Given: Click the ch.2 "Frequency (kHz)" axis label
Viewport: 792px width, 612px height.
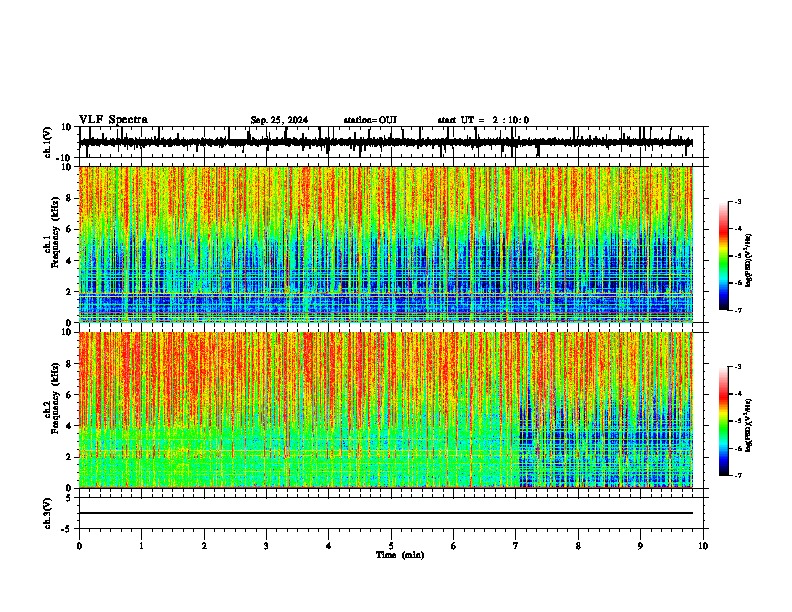Looking at the screenshot, I should (x=55, y=399).
